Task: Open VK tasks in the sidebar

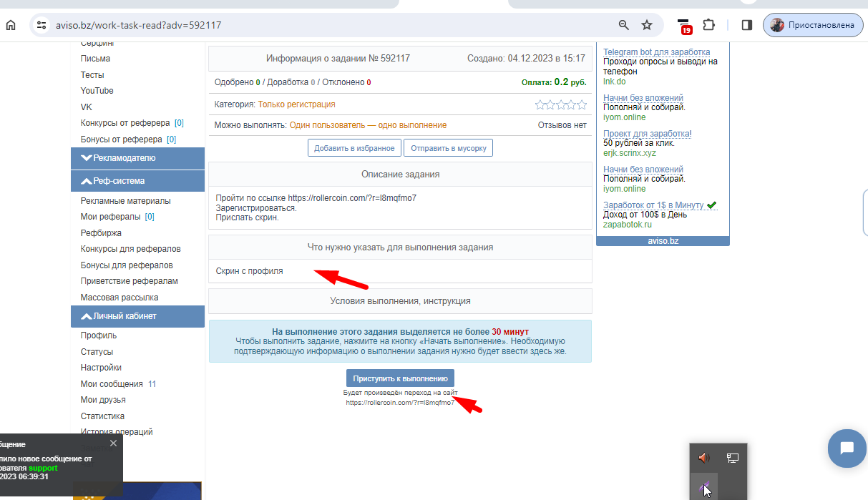Action: click(87, 107)
